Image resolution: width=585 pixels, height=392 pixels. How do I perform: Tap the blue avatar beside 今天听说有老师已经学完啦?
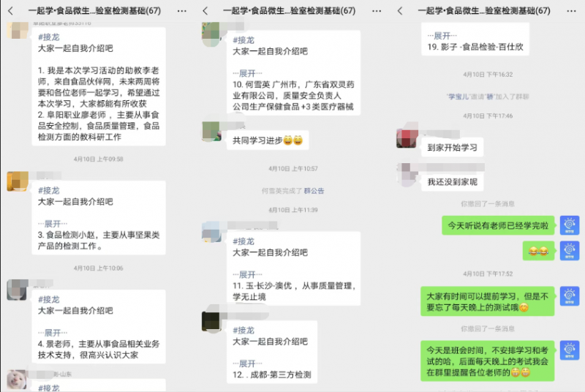(x=570, y=225)
